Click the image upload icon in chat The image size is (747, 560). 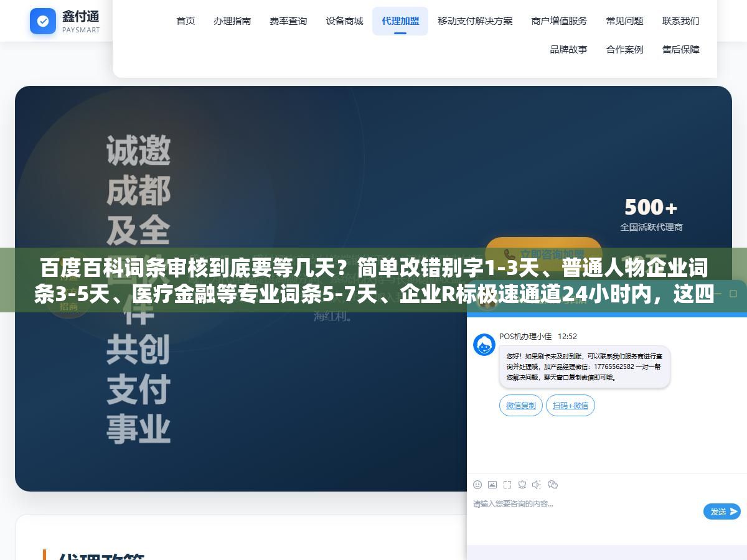(x=492, y=485)
